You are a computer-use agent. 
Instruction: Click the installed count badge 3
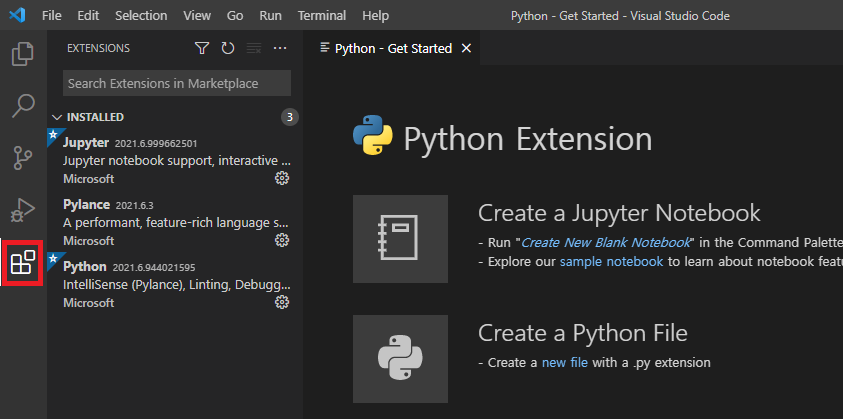(290, 117)
